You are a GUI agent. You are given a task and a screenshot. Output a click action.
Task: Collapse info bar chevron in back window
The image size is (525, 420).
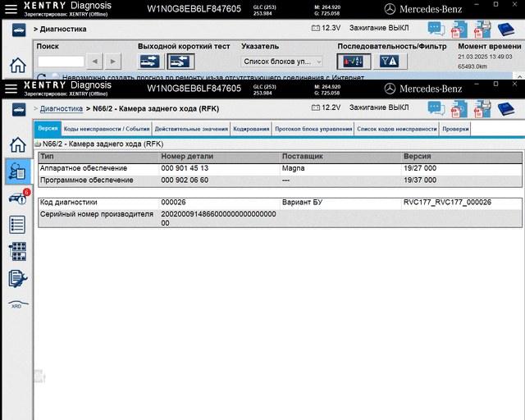519,76
